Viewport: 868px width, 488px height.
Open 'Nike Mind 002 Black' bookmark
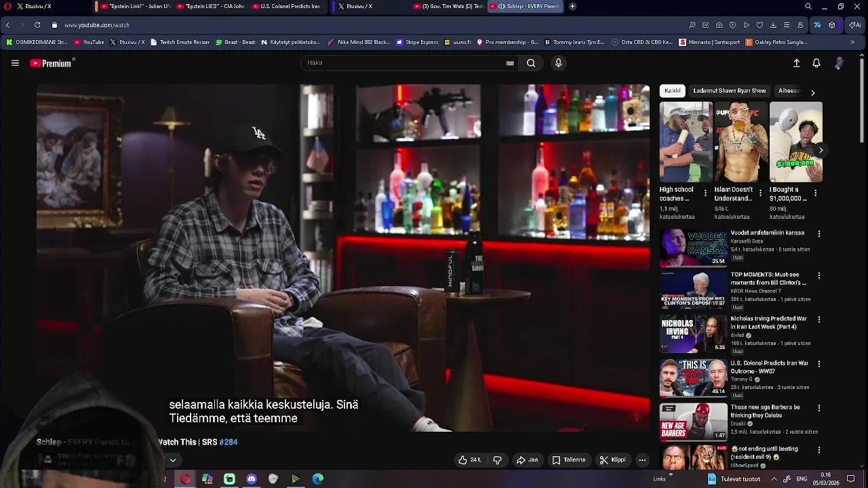pos(359,42)
